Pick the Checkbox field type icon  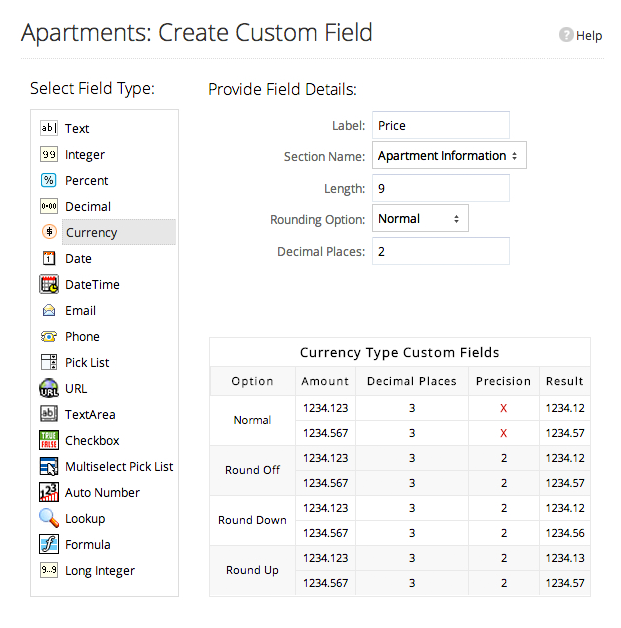48,440
